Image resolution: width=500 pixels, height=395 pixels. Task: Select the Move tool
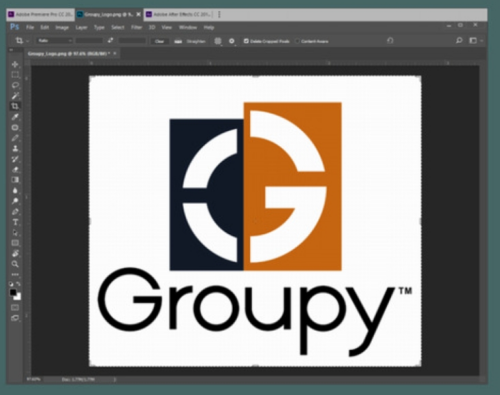pos(15,64)
